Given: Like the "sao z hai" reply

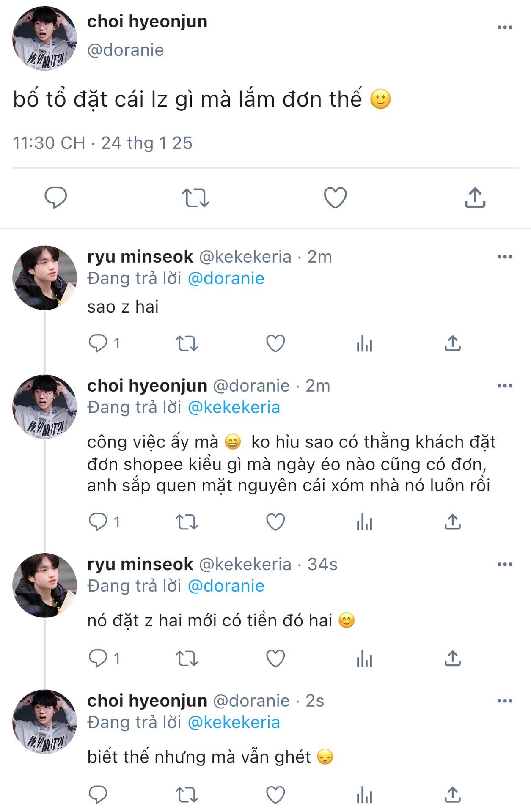Looking at the screenshot, I should coord(275,343).
